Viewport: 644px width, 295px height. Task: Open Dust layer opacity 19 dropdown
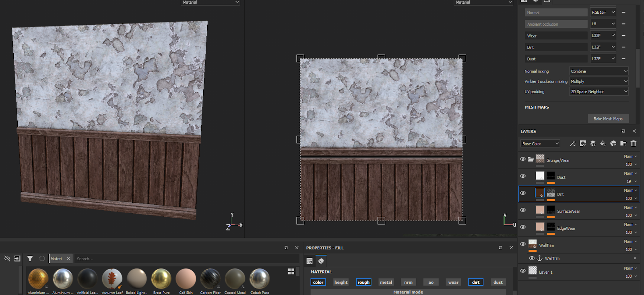tap(632, 181)
